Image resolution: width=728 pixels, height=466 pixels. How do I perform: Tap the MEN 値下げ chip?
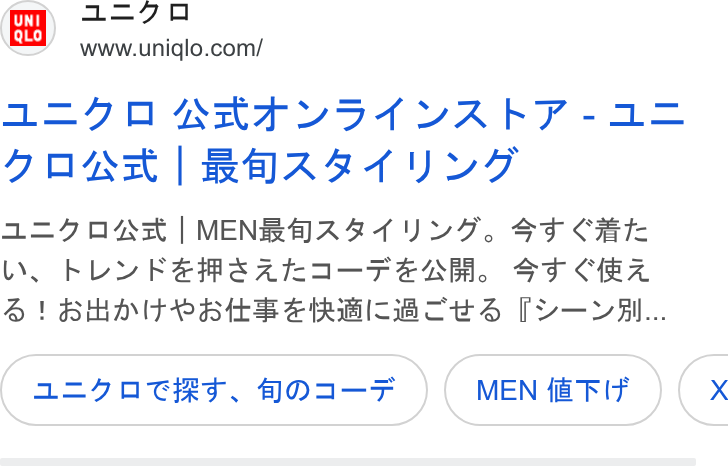click(553, 390)
